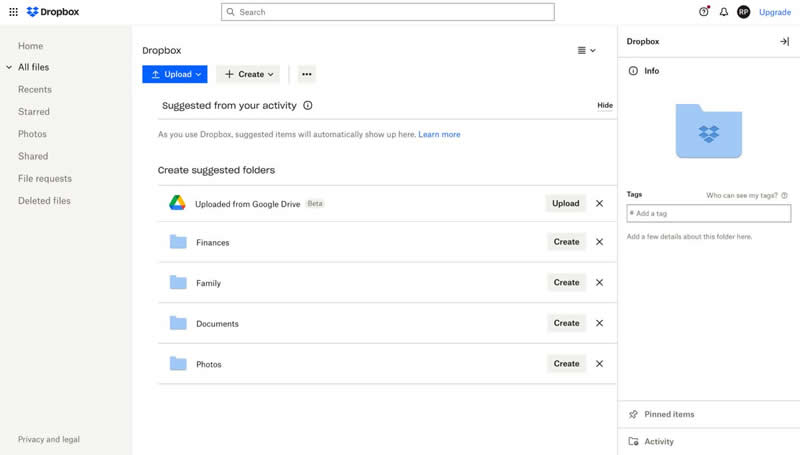Click the info icon beside Suggested from your activity

308,105
